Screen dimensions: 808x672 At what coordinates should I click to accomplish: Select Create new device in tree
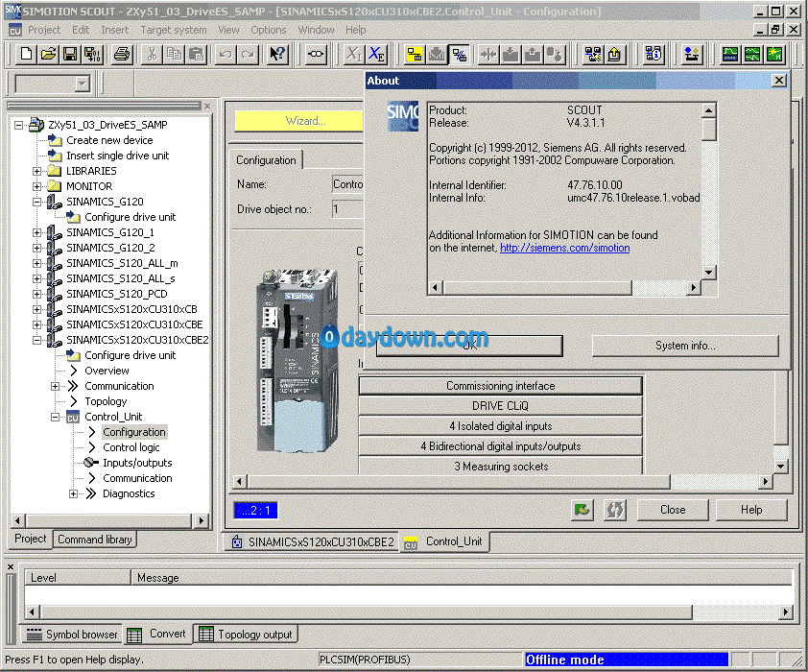(x=109, y=140)
